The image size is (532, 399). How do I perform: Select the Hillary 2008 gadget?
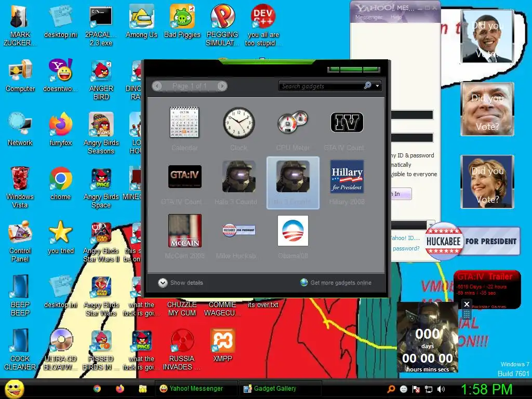click(347, 177)
